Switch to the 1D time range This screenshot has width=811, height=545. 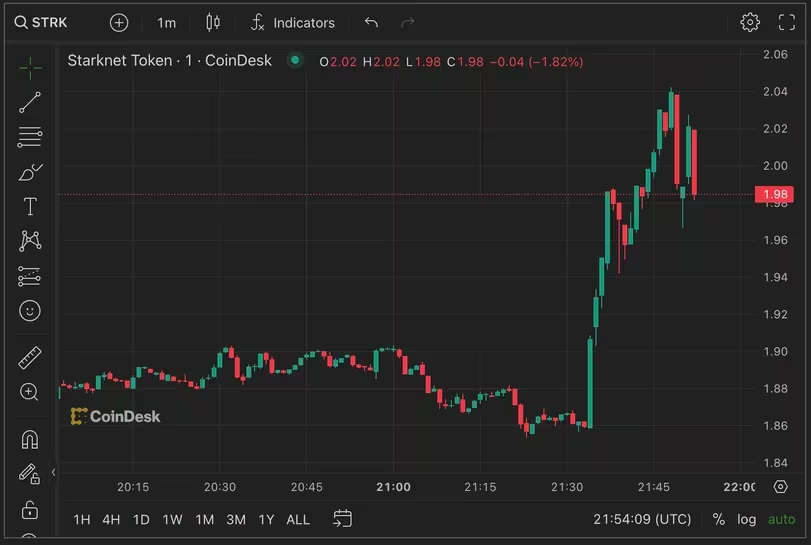coord(141,519)
